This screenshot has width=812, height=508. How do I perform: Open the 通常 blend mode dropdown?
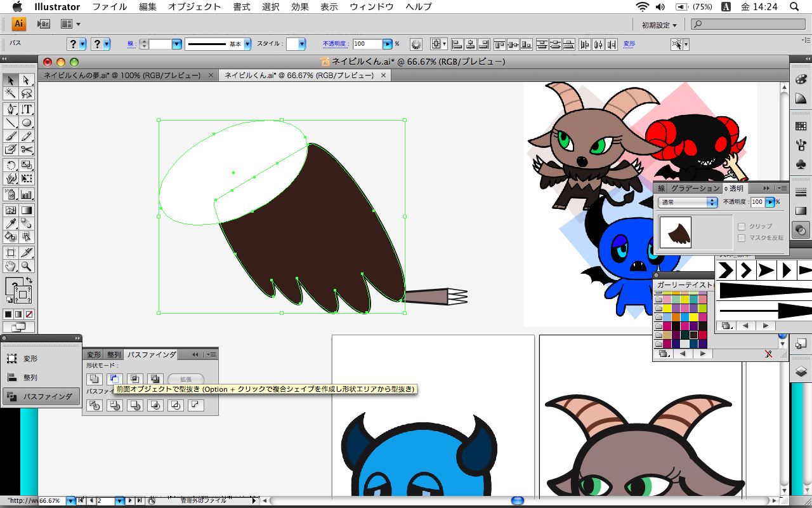688,202
